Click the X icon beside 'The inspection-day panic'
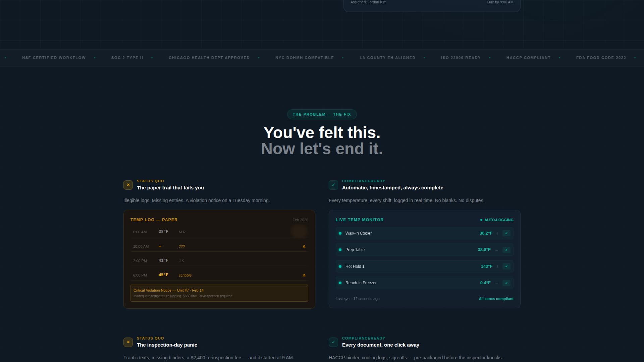The width and height of the screenshot is (644, 362). tap(128, 342)
